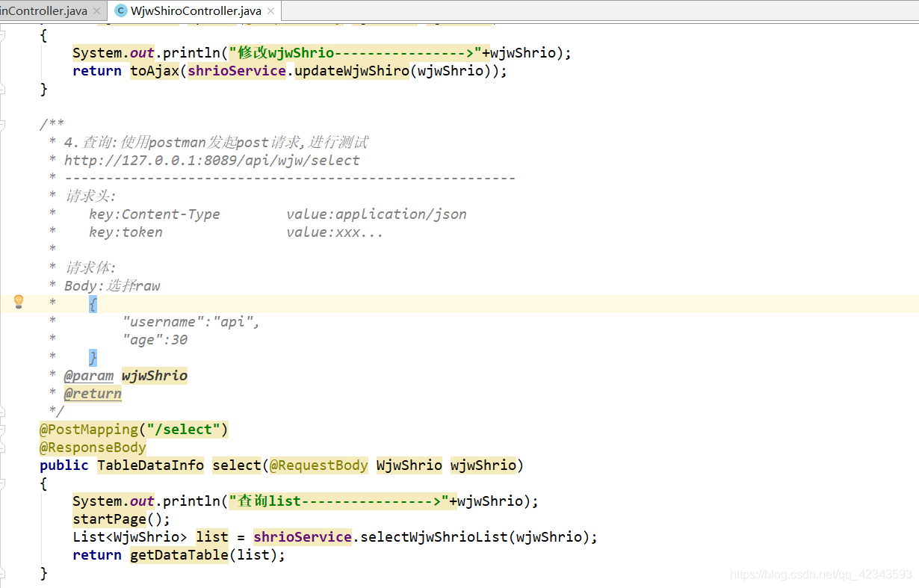The width and height of the screenshot is (919, 588).
Task: Click getDataTable's list argument
Action: [x=253, y=555]
